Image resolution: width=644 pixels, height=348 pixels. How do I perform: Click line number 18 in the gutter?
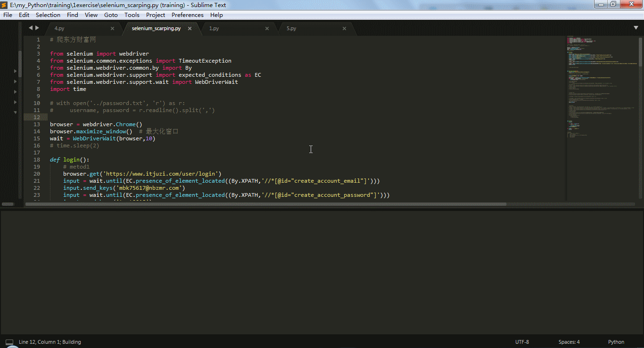37,160
